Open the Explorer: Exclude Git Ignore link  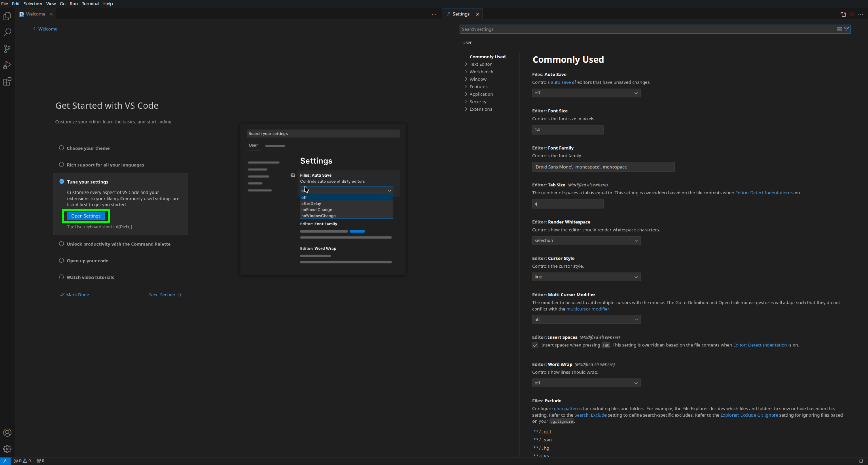tap(749, 415)
